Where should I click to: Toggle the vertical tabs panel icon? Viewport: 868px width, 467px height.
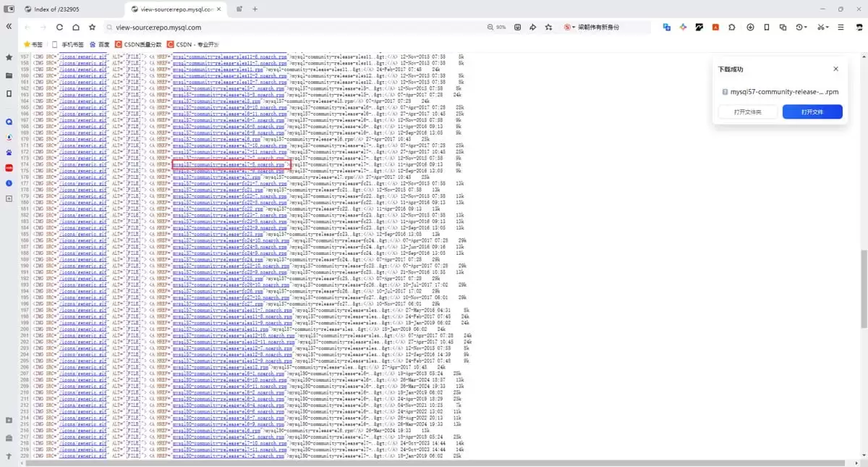[9, 9]
